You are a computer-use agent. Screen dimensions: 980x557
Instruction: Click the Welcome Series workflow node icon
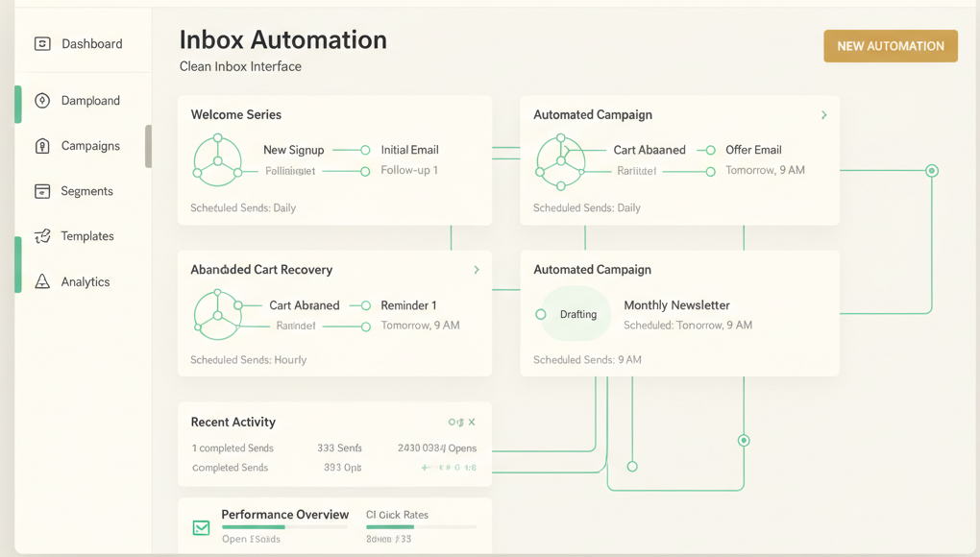coord(218,160)
